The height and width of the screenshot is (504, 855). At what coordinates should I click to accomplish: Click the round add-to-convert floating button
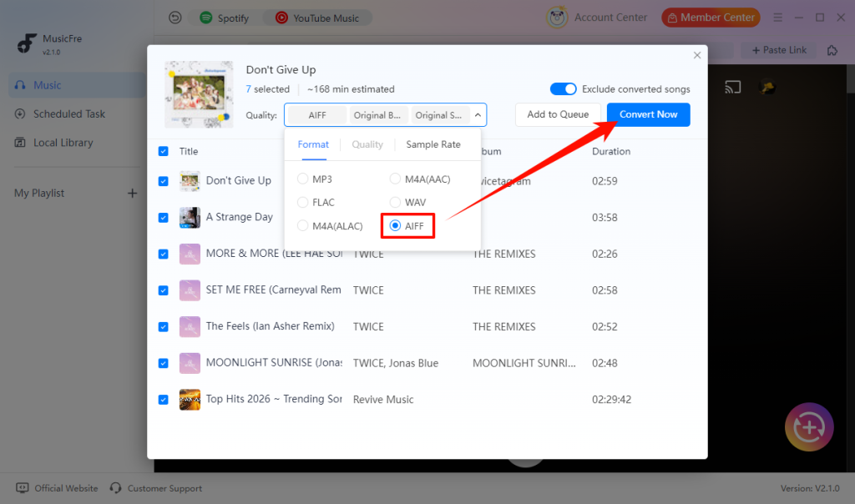809,427
